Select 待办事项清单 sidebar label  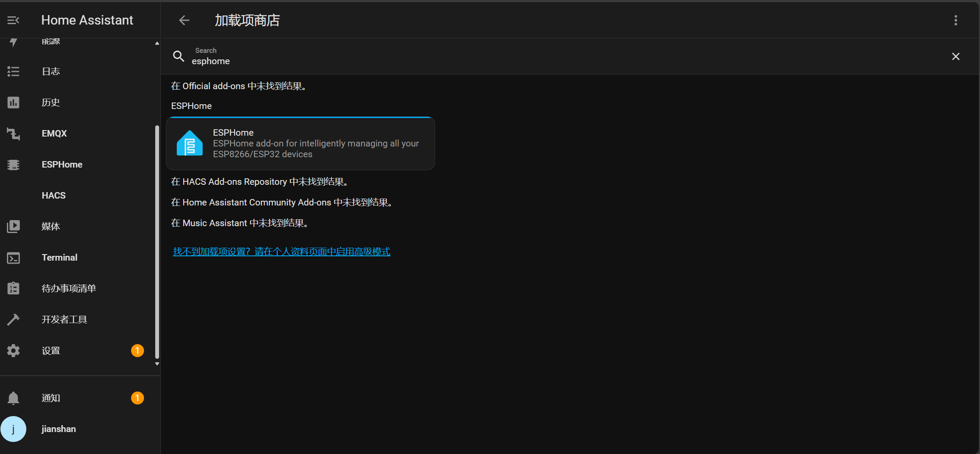tap(69, 289)
